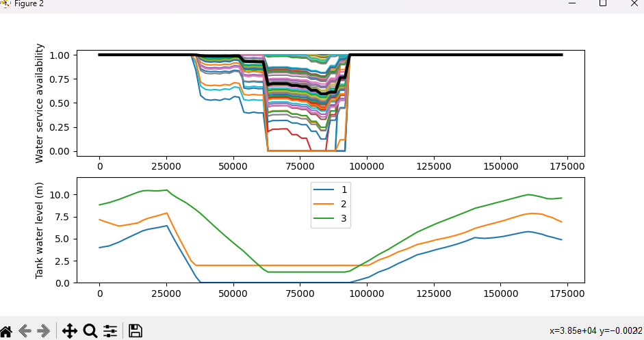This screenshot has height=340, width=644.
Task: Click the 25000 tick on lower plot
Action: pos(166,293)
